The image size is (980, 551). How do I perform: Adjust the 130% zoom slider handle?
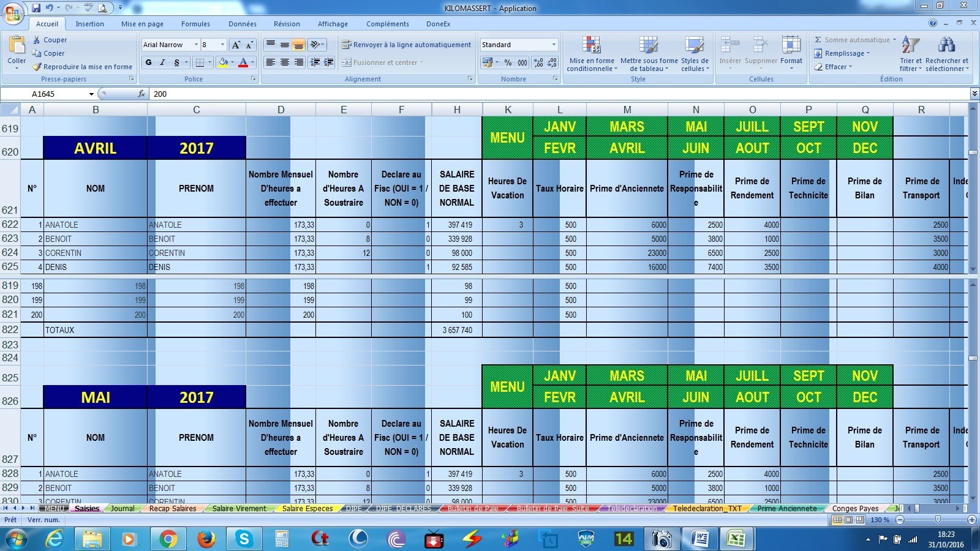[938, 520]
